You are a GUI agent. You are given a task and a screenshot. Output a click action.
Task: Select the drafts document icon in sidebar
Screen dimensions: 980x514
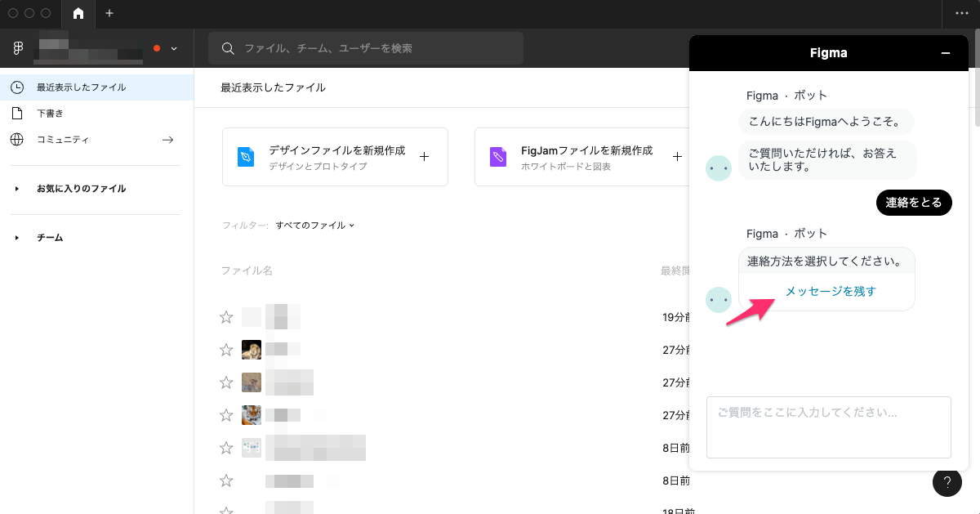(x=16, y=113)
